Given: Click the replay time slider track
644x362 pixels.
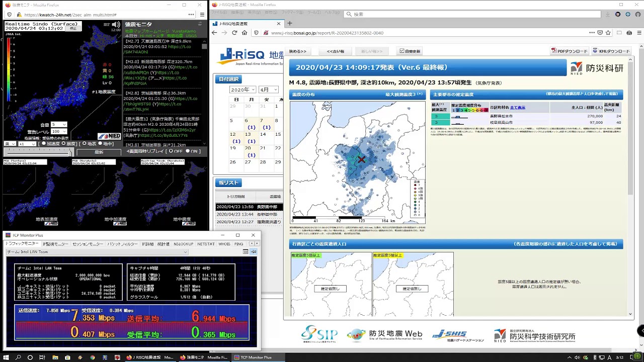Looking at the screenshot, I should click(38, 151).
